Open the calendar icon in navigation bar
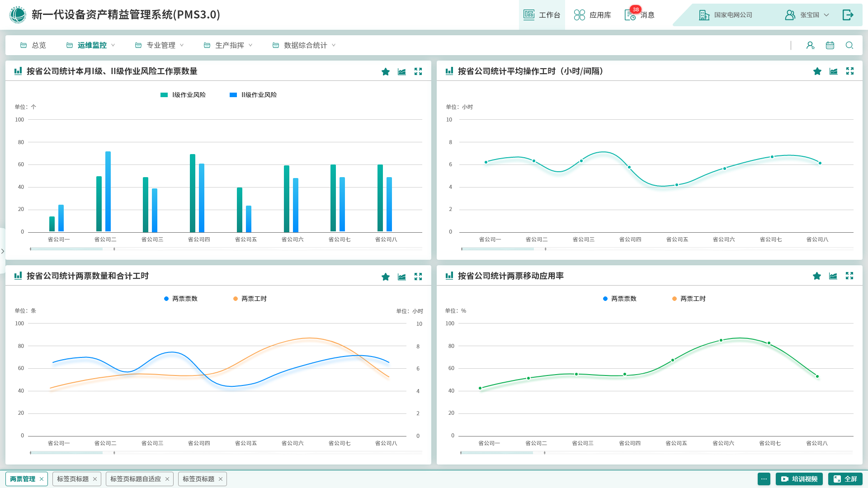The image size is (868, 488). tap(830, 45)
